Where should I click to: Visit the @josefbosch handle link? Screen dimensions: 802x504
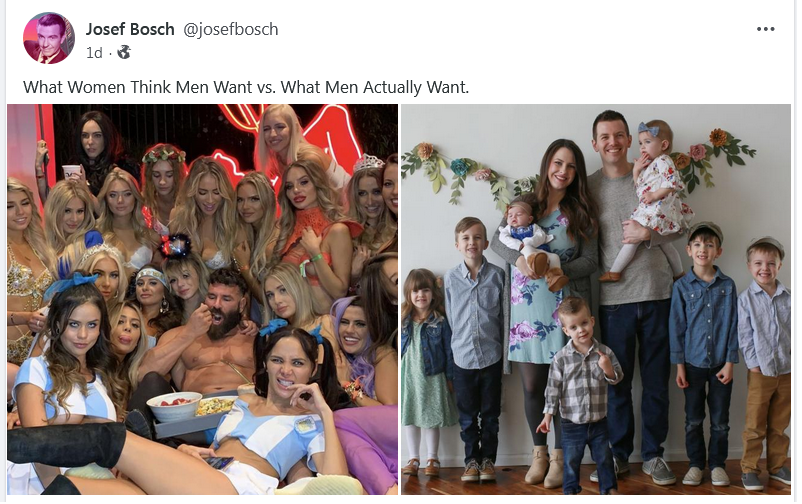(231, 29)
